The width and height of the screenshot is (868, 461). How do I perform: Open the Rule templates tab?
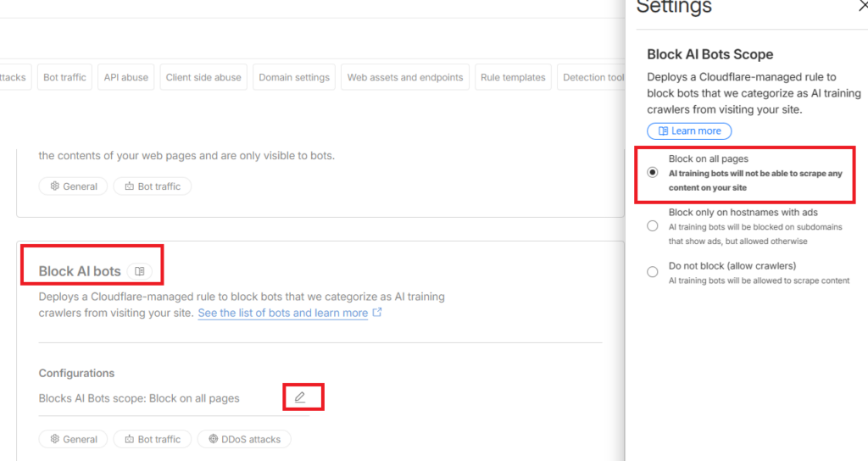coord(513,77)
